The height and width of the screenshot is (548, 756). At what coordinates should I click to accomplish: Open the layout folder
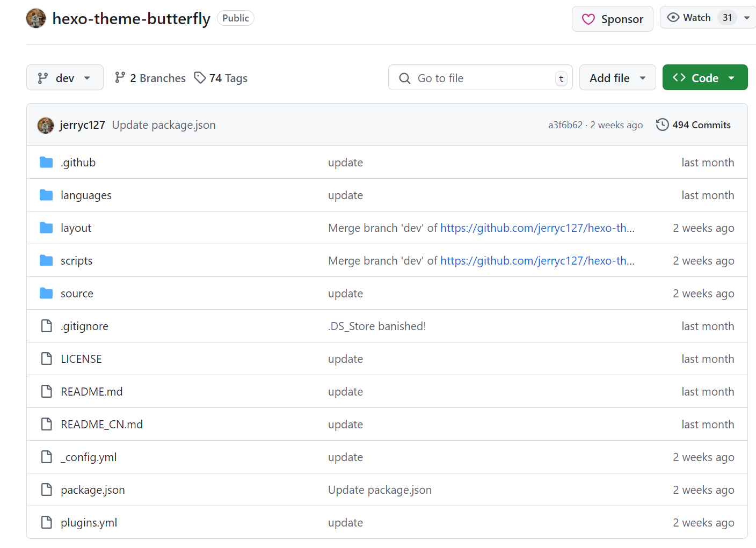(76, 228)
